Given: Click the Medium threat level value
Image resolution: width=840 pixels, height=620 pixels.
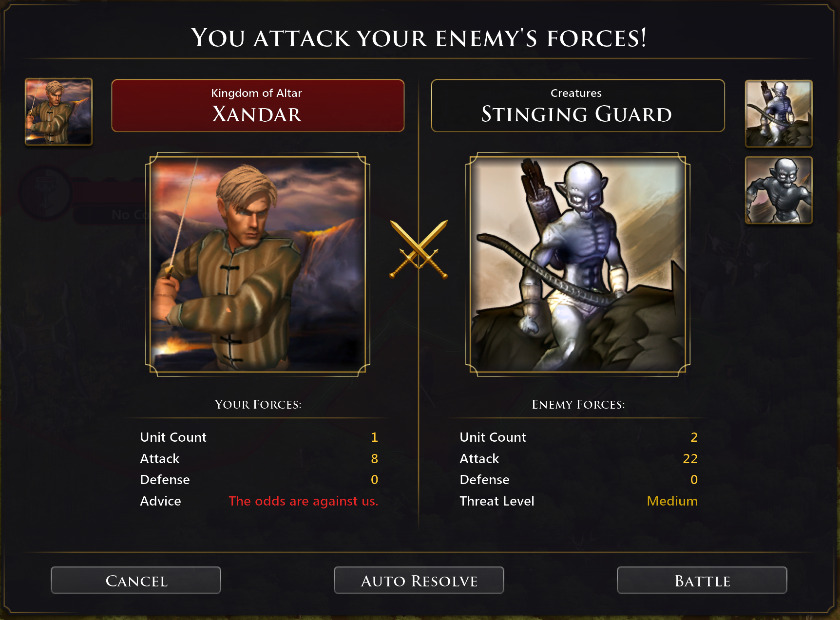Looking at the screenshot, I should 672,501.
